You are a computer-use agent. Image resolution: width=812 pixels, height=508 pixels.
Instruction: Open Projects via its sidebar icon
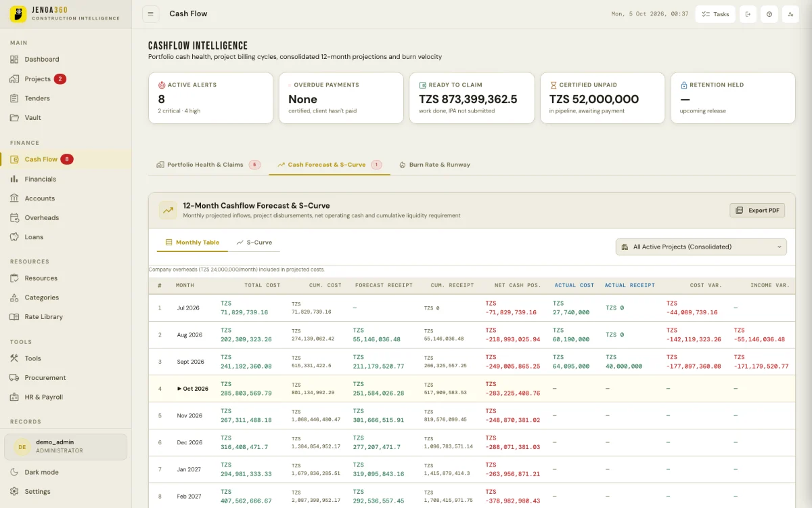click(x=15, y=79)
